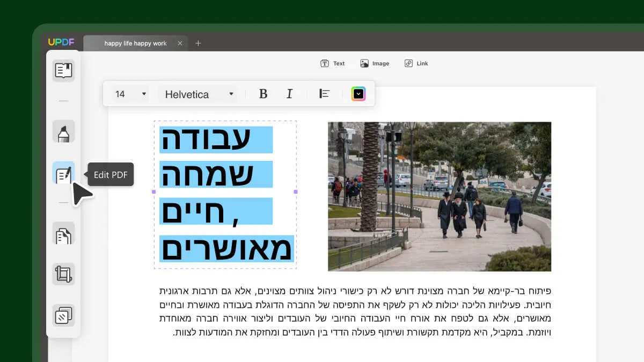Image resolution: width=644 pixels, height=362 pixels.
Task: Switch to "happy life happy work" tab
Action: (135, 43)
